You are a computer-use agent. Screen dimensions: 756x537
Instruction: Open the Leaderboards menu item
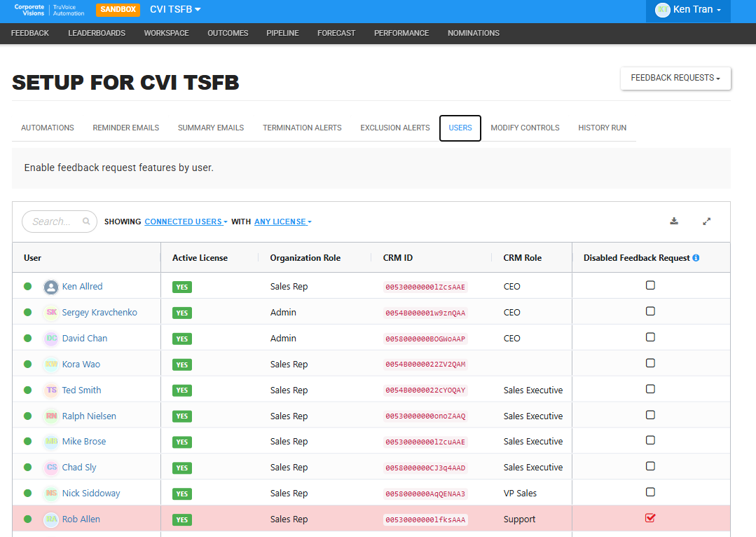pyautogui.click(x=97, y=33)
